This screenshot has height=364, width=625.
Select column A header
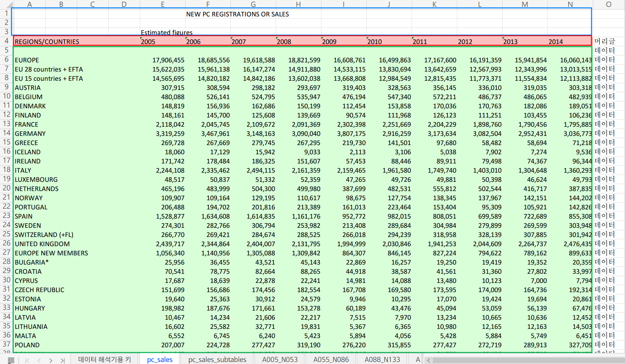29,4
